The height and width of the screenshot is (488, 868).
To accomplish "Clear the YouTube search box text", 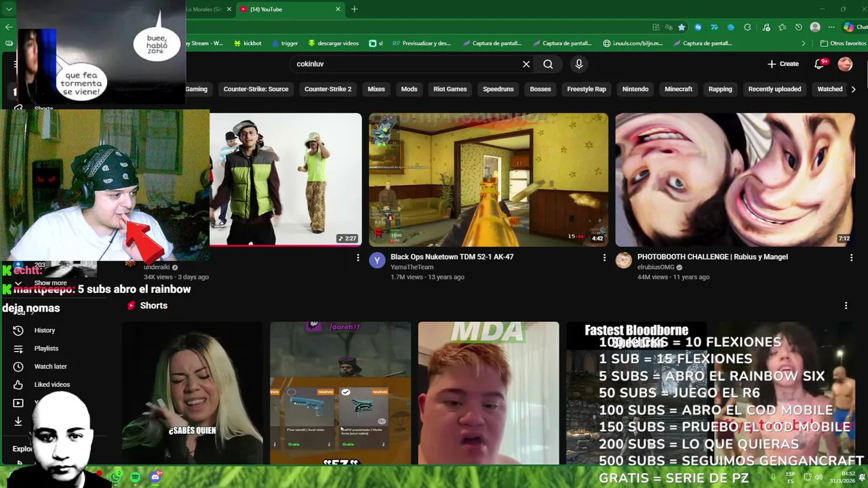I will tap(526, 64).
